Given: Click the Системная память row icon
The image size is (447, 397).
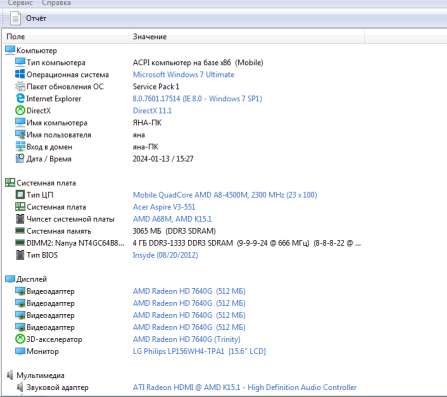Looking at the screenshot, I should point(20,231).
